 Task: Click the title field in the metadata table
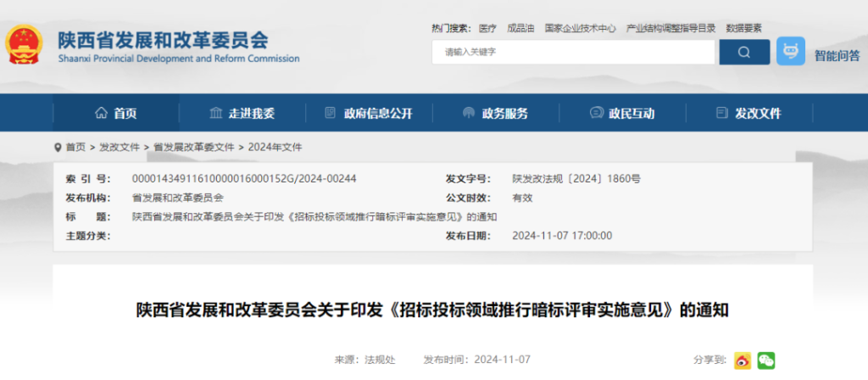click(314, 216)
